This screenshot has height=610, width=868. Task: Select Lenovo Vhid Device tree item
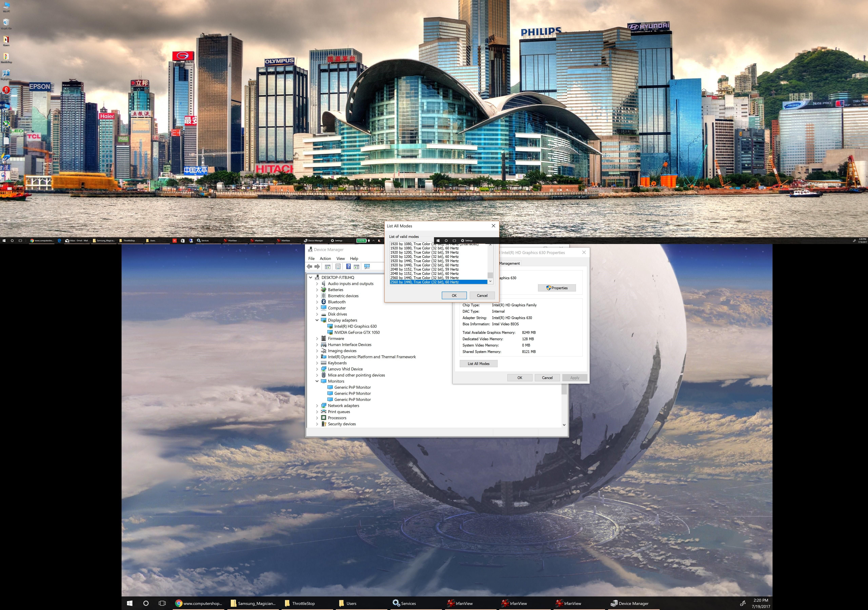pos(345,369)
